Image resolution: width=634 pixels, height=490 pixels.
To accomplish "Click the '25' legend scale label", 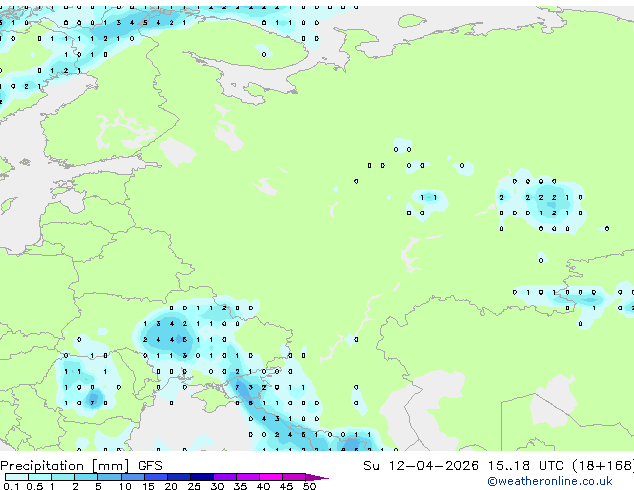I will click(x=194, y=486).
